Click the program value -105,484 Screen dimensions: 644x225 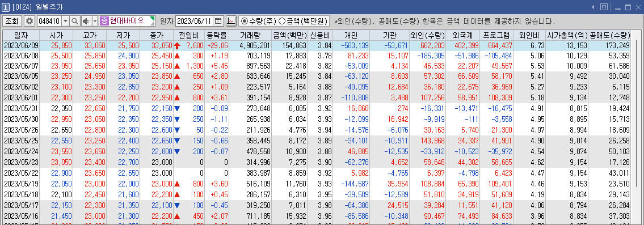pos(498,56)
